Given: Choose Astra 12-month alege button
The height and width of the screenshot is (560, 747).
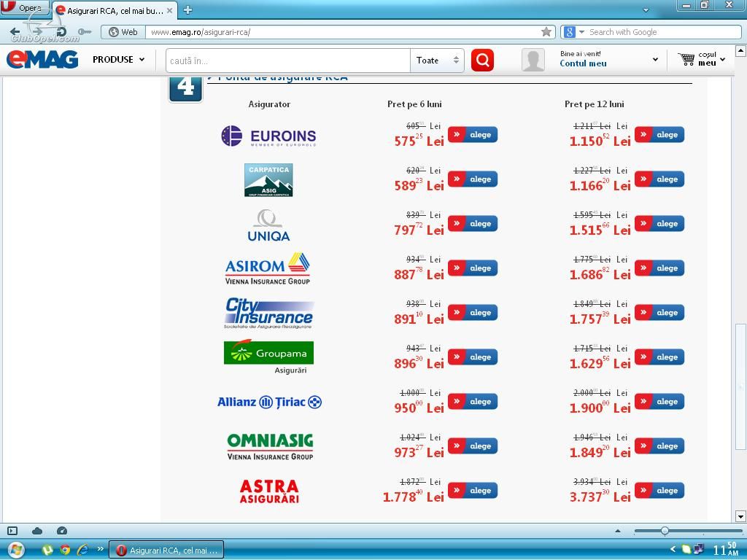Looking at the screenshot, I should point(659,491).
